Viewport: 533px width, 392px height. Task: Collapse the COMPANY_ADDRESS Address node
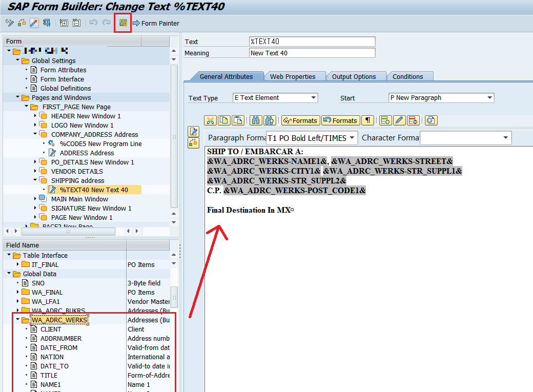35,134
